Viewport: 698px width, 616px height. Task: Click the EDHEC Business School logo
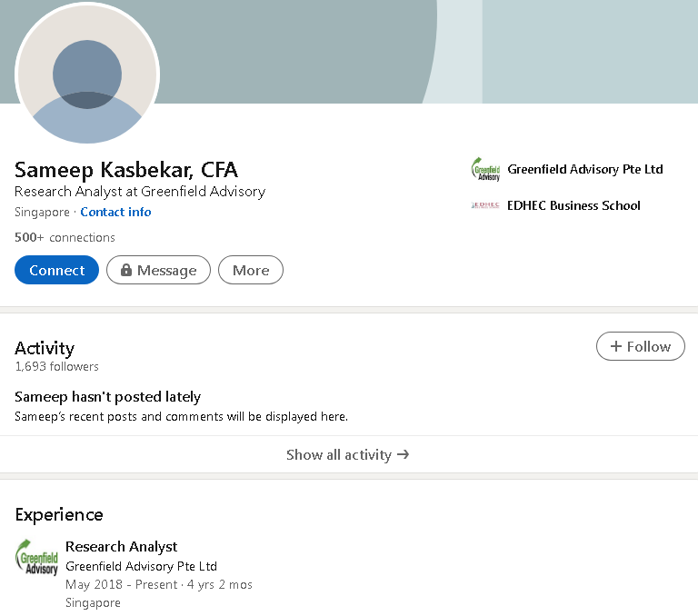[485, 206]
